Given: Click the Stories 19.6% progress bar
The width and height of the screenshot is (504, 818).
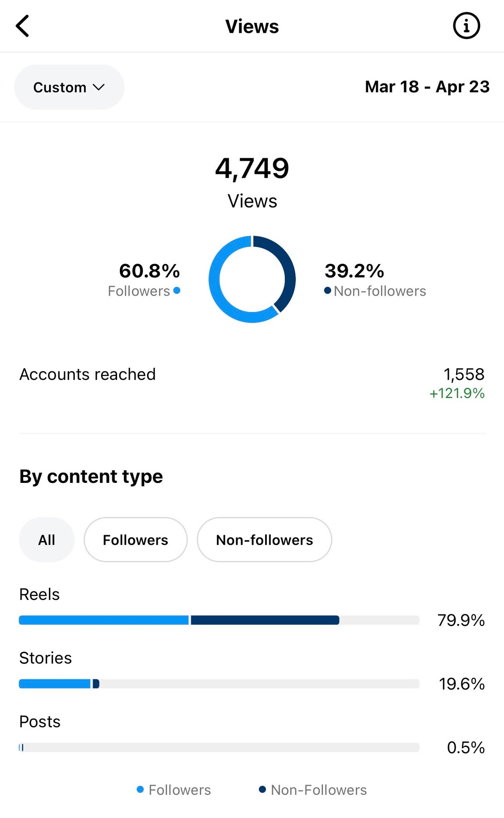Looking at the screenshot, I should pyautogui.click(x=219, y=684).
